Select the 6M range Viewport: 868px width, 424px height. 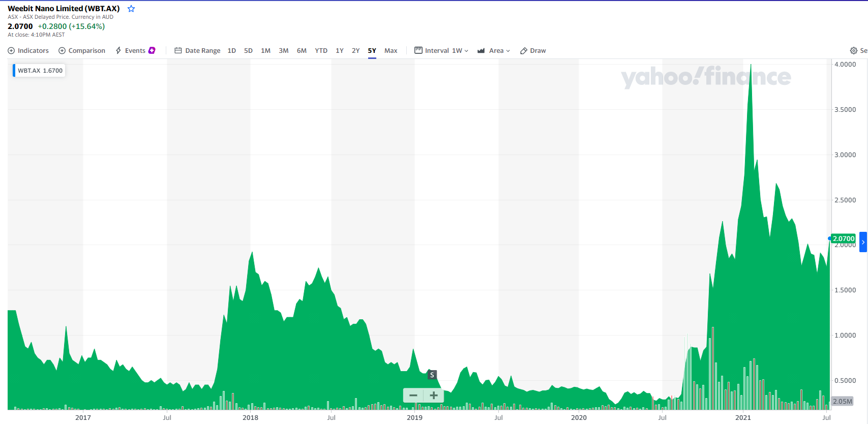tap(302, 50)
